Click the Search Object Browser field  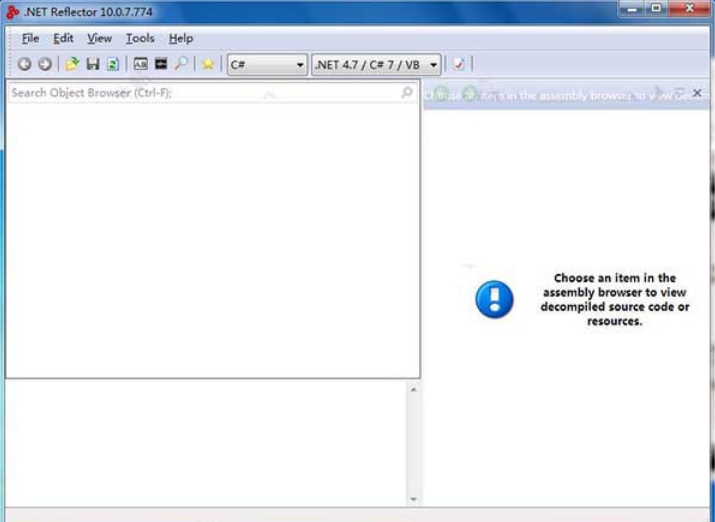click(x=213, y=93)
